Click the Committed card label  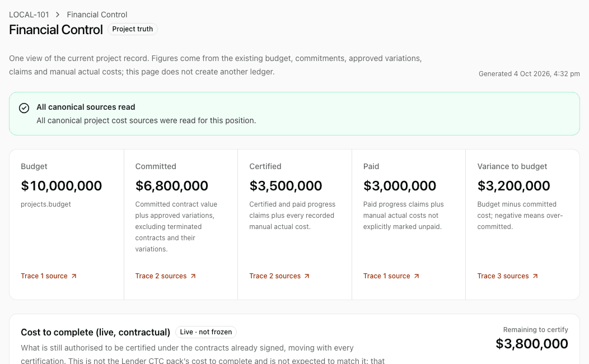pos(156,166)
